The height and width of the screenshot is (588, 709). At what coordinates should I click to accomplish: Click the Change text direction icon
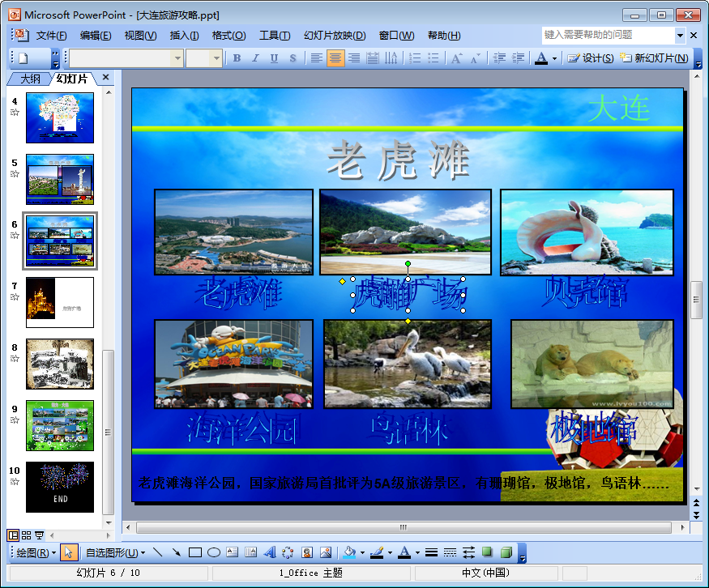[391, 58]
